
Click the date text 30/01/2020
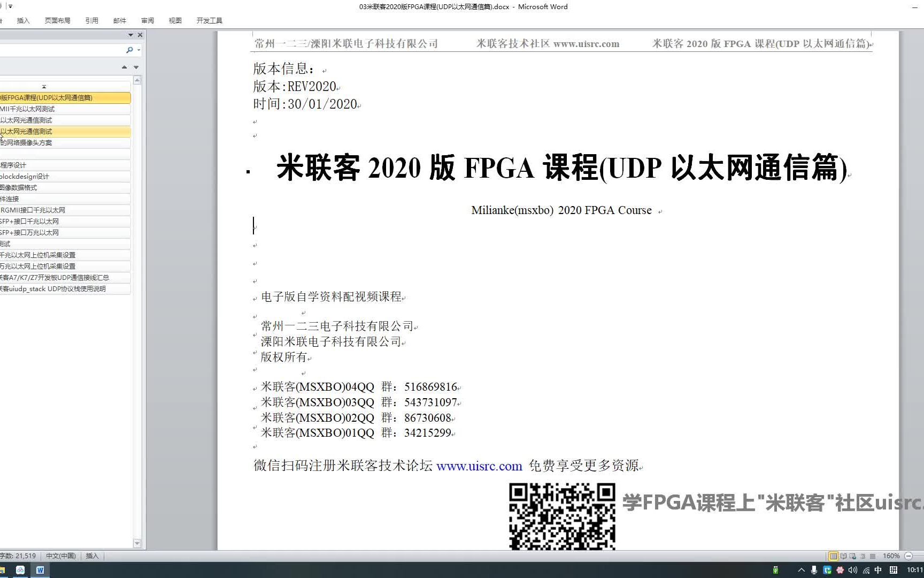click(322, 104)
